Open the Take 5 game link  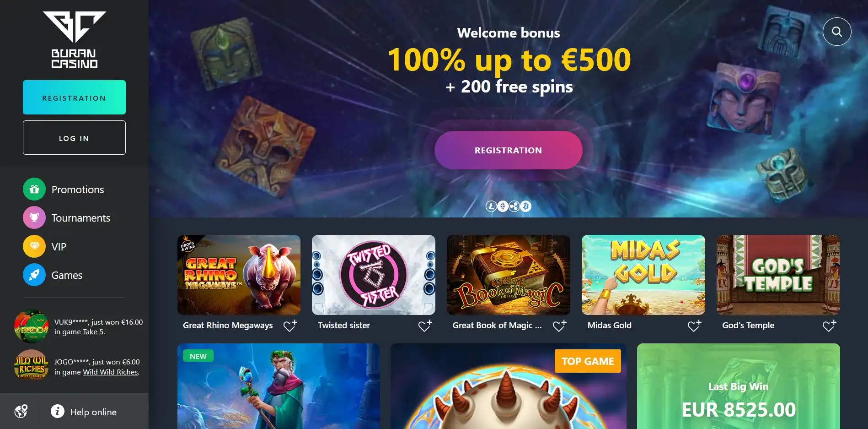pyautogui.click(x=93, y=332)
